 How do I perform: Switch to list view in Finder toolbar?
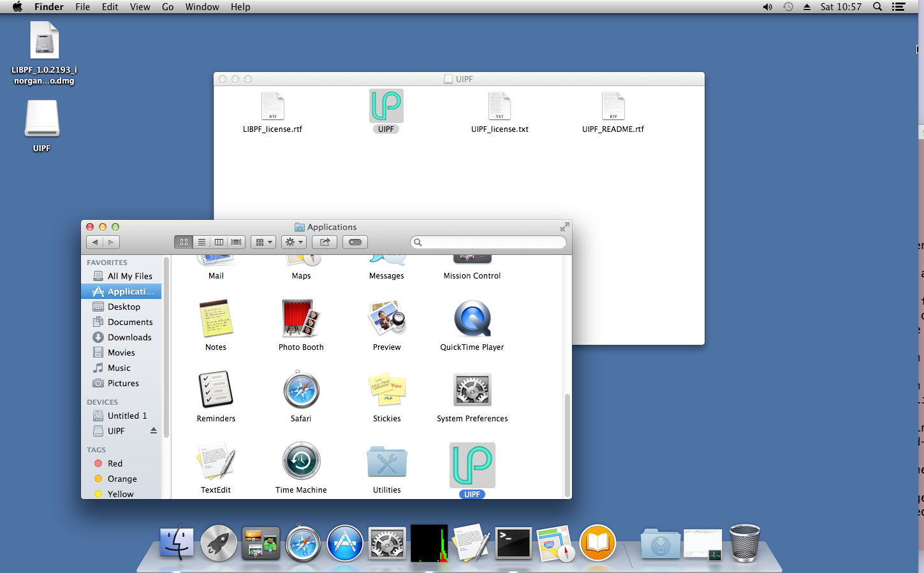[x=202, y=242]
